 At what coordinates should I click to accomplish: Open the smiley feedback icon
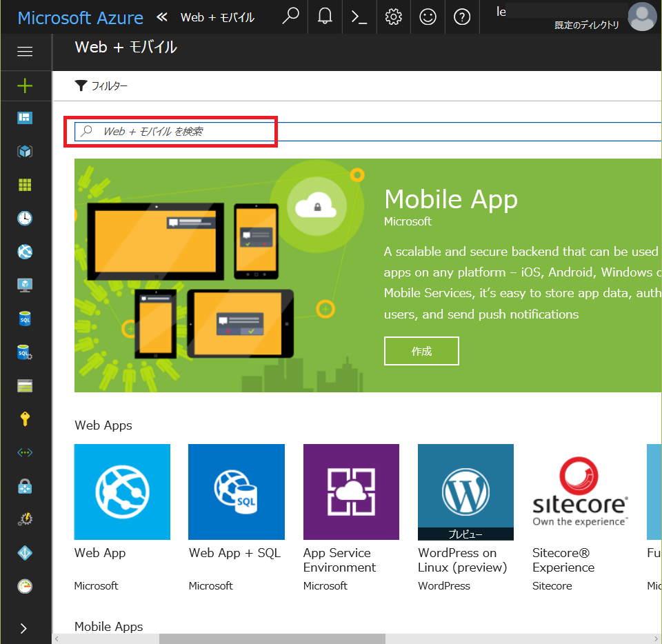(428, 17)
